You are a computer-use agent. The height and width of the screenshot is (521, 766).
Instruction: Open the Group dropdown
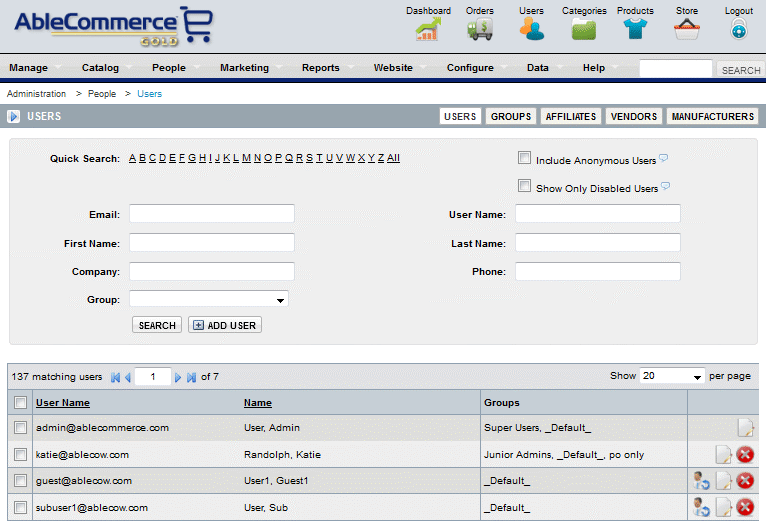tap(209, 299)
